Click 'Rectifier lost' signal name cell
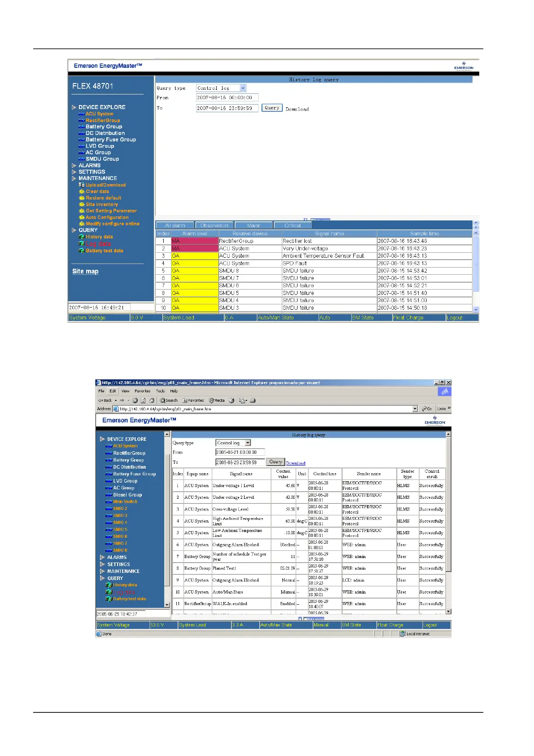This screenshot has width=534, height=756. pyautogui.click(x=329, y=241)
